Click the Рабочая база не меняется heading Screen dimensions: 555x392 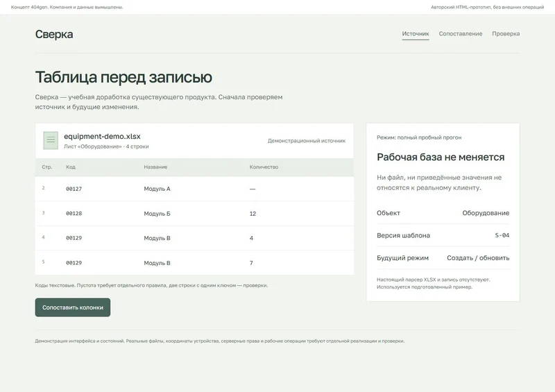[441, 157]
